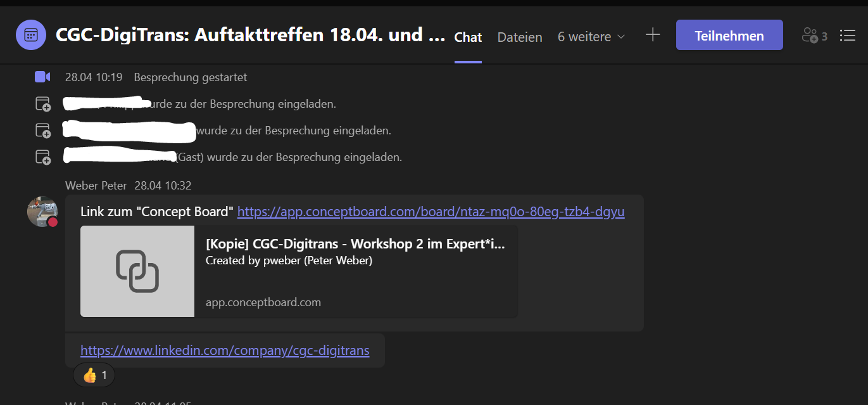Click the thumbs-up reaction on the LinkedIn message
The image size is (868, 405).
(x=94, y=375)
